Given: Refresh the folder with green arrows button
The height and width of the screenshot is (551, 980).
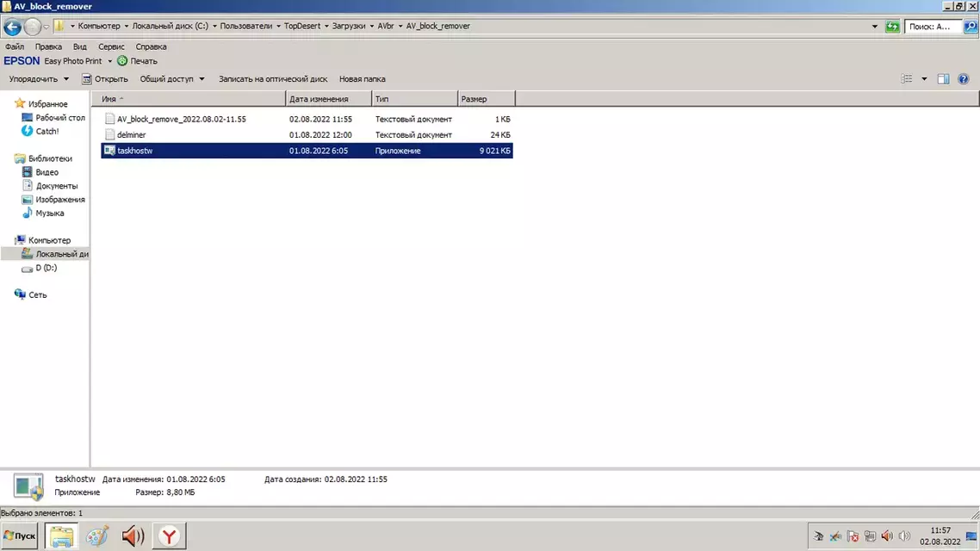Looking at the screenshot, I should 892,27.
